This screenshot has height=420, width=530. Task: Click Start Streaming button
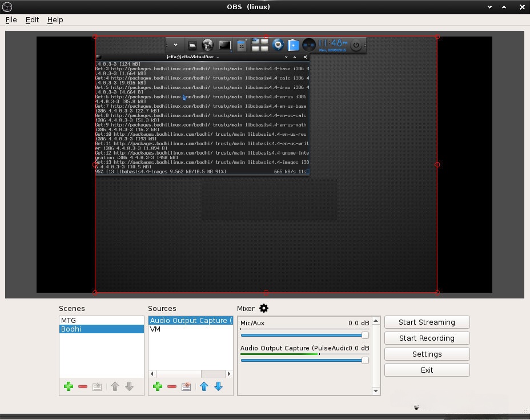point(427,322)
